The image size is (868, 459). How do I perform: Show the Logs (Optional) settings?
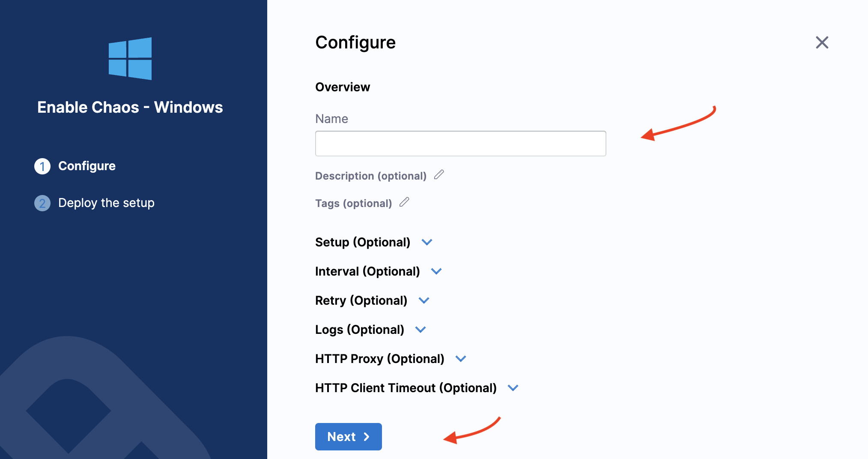[421, 330]
